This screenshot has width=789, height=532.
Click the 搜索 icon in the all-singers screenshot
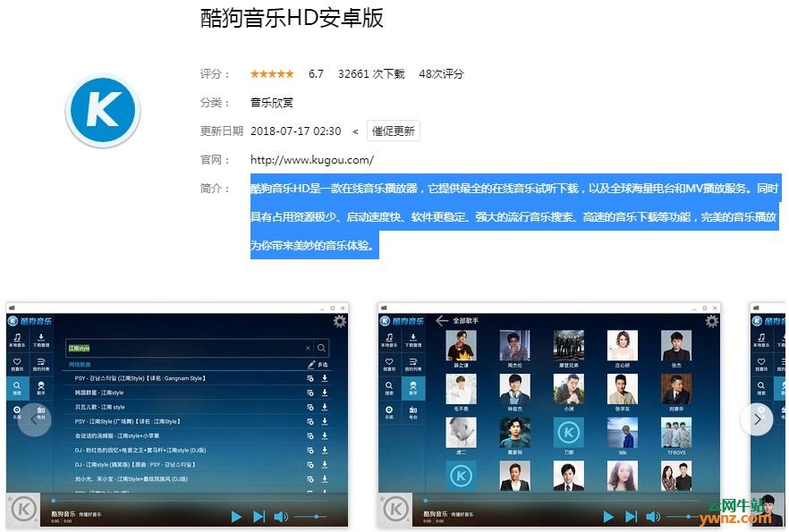(389, 388)
